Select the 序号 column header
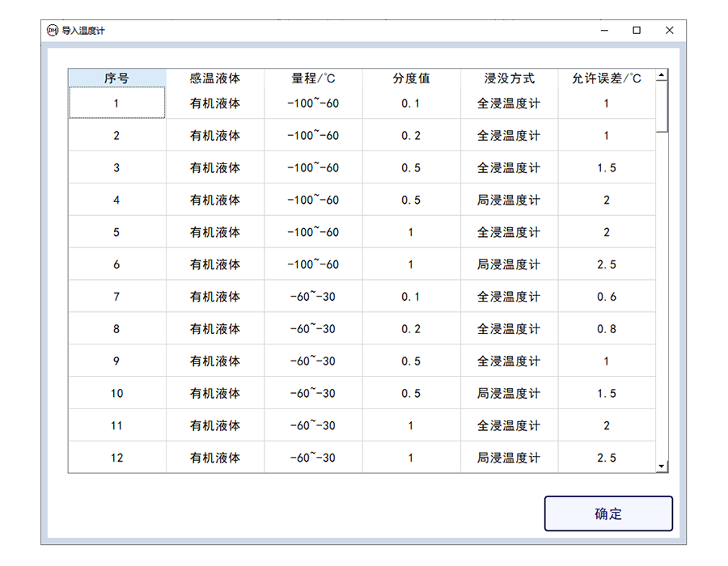 (x=116, y=78)
